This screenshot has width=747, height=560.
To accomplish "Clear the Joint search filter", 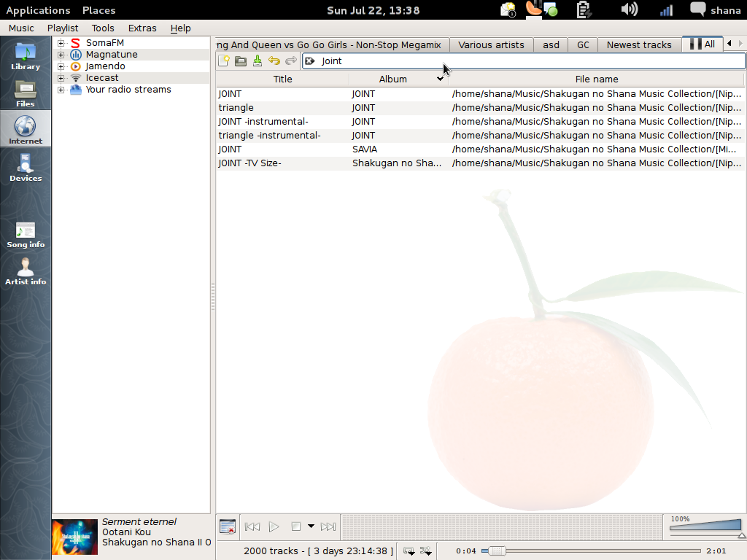I will click(309, 61).
